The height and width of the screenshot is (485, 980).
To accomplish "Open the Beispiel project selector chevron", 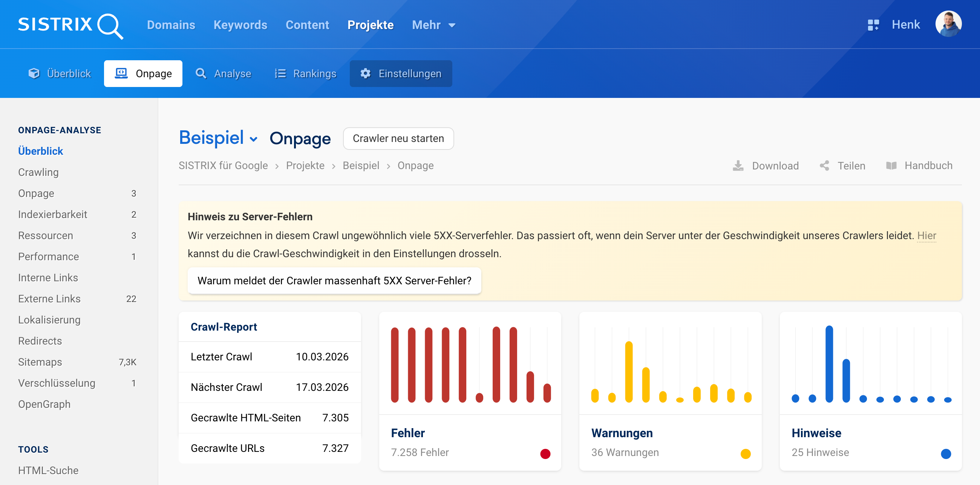I will coord(253,140).
